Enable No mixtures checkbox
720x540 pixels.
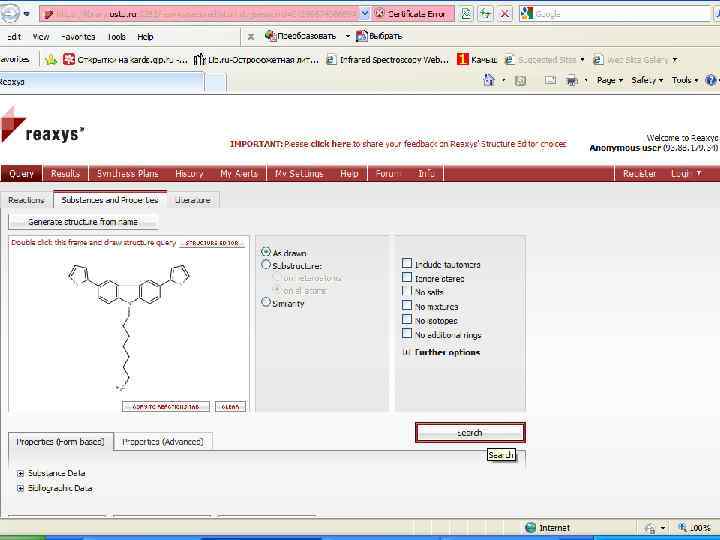[x=407, y=305]
